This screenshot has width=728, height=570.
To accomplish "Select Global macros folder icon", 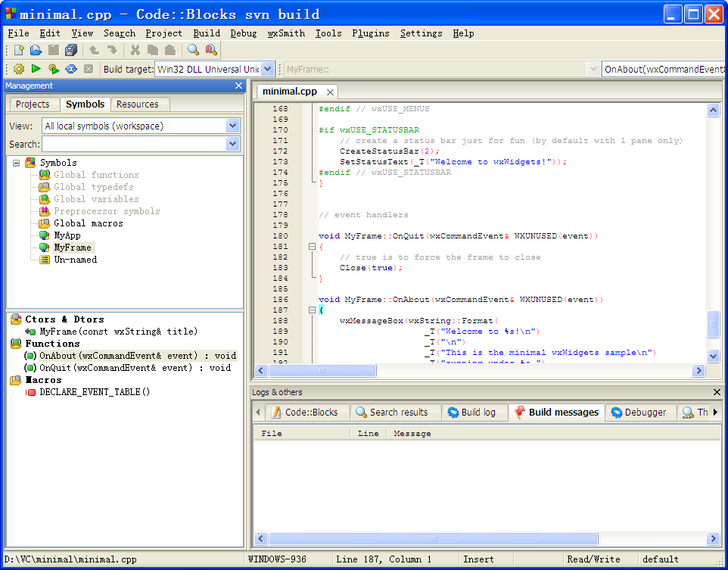I will tap(44, 223).
